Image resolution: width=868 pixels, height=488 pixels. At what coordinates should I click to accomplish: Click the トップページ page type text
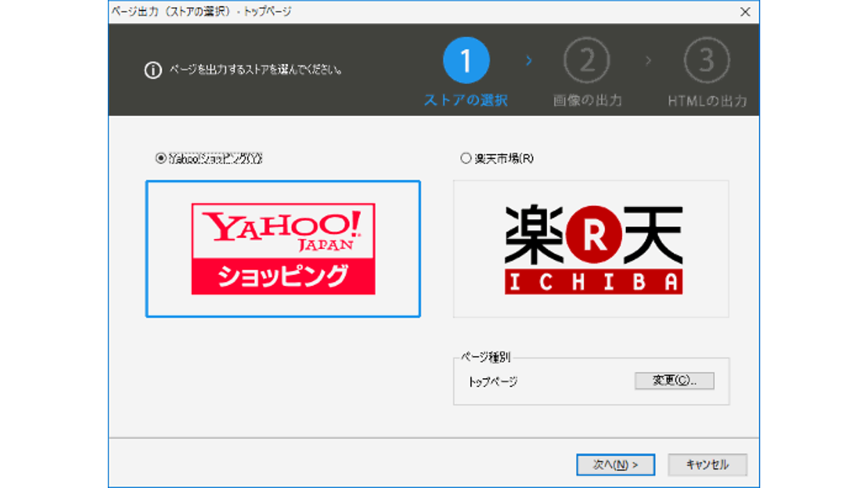[x=493, y=382]
